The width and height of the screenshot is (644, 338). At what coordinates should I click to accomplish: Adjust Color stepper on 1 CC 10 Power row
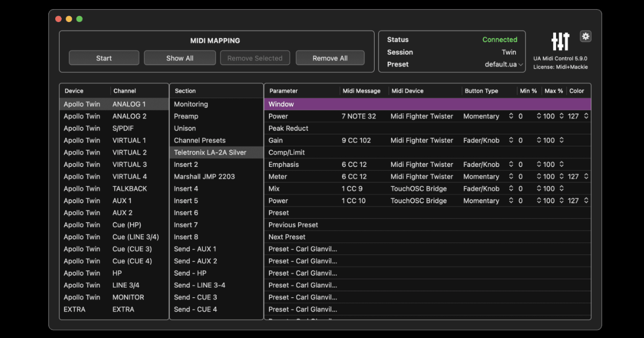pos(586,201)
